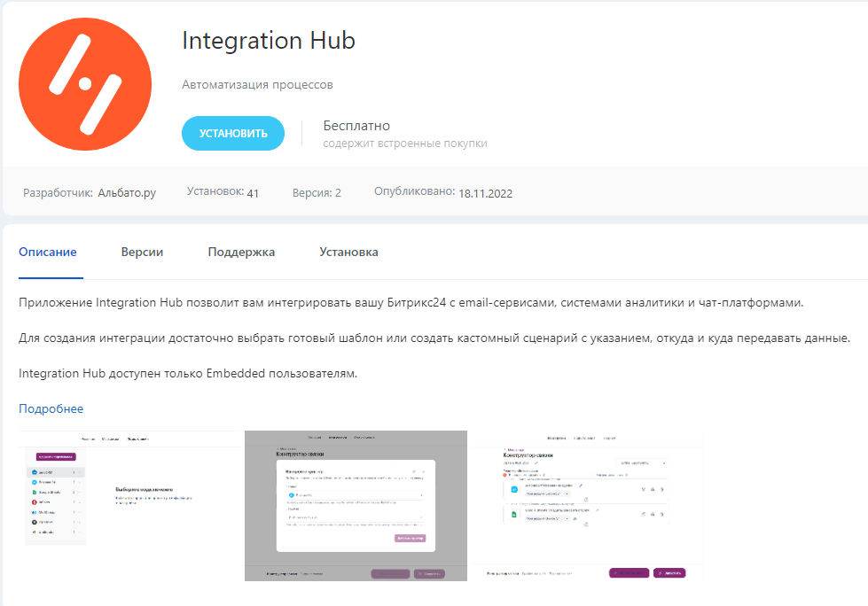Image resolution: width=868 pixels, height=606 pixels.
Task: Switch to the Версии tab
Action: (x=142, y=252)
